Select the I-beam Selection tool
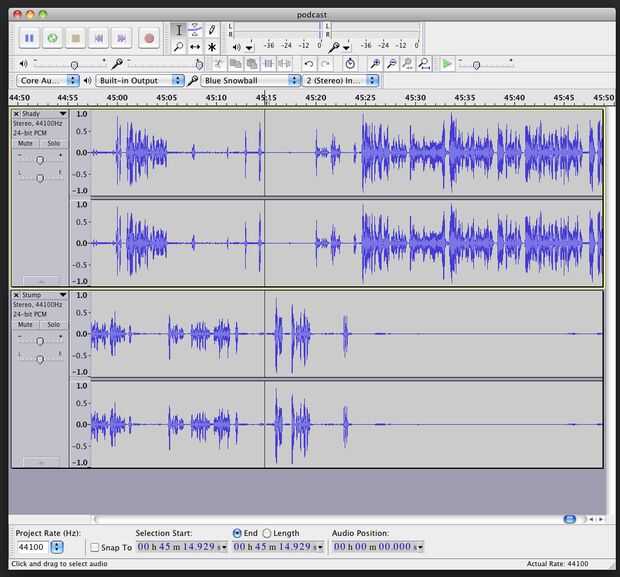The image size is (620, 577). pos(178,29)
